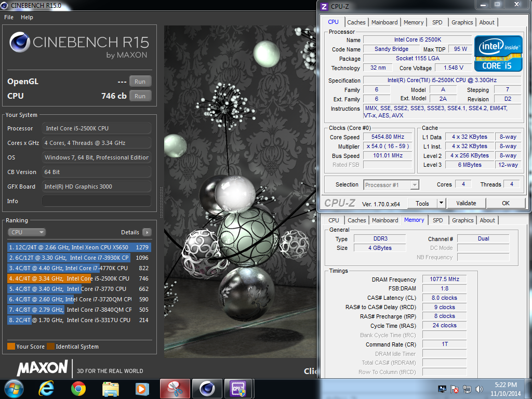Select CPU tab in lower CPU-Z window
The image size is (532, 399).
(334, 220)
